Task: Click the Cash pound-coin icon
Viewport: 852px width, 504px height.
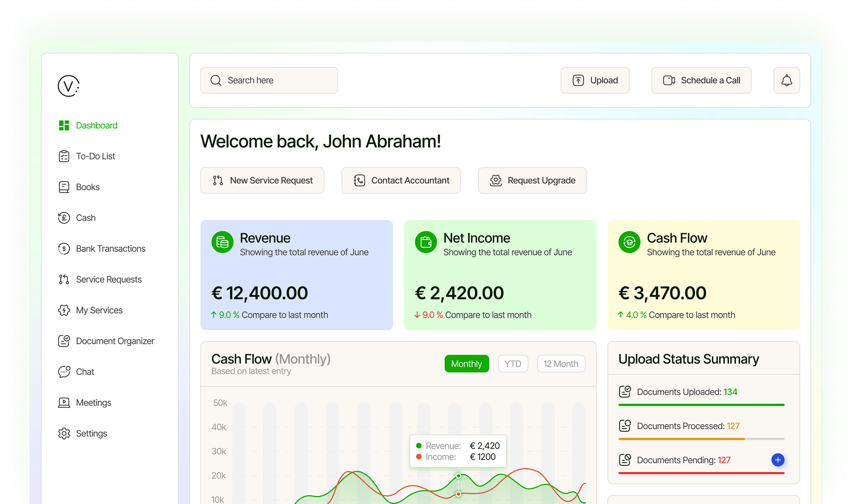Action: pyautogui.click(x=64, y=218)
